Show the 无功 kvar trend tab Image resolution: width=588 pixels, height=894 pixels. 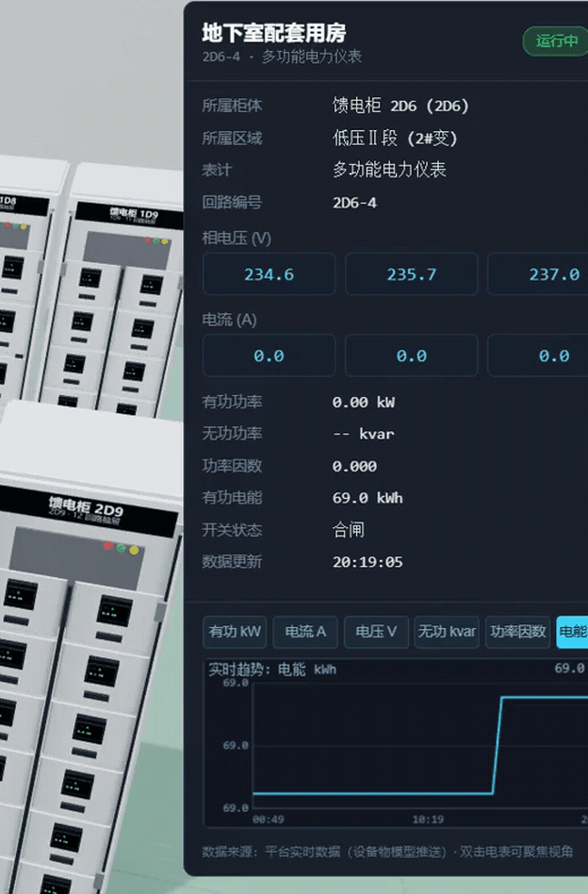click(447, 632)
